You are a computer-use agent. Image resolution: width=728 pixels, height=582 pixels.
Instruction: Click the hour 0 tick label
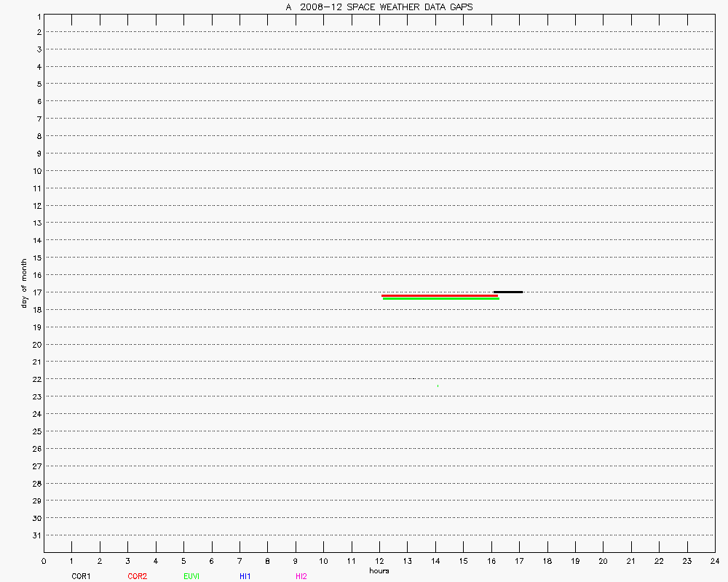pyautogui.click(x=44, y=561)
